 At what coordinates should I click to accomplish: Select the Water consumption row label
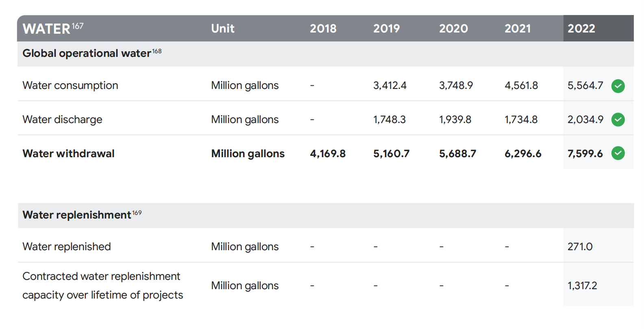pos(70,85)
